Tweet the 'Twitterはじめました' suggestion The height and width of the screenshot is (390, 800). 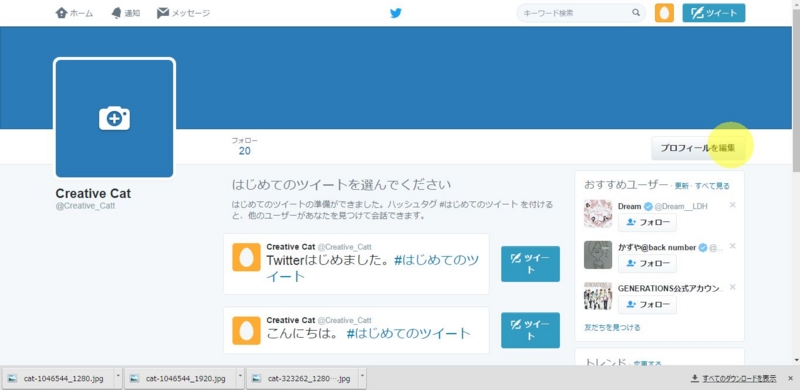click(x=530, y=264)
